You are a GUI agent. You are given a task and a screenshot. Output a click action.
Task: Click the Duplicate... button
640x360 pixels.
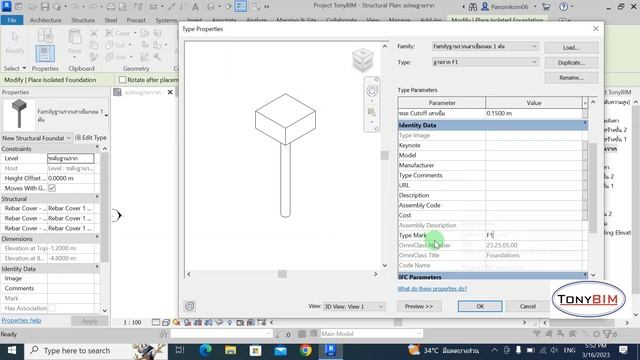coord(571,62)
